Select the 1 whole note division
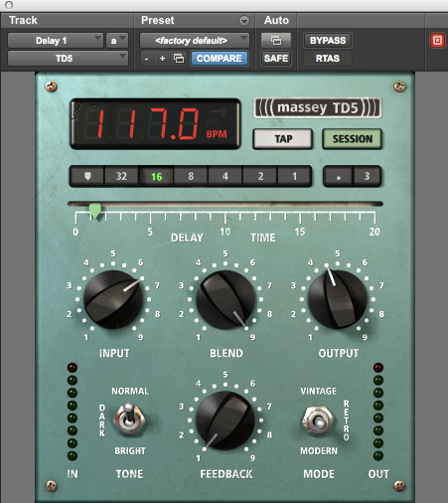The height and width of the screenshot is (503, 448). (294, 176)
